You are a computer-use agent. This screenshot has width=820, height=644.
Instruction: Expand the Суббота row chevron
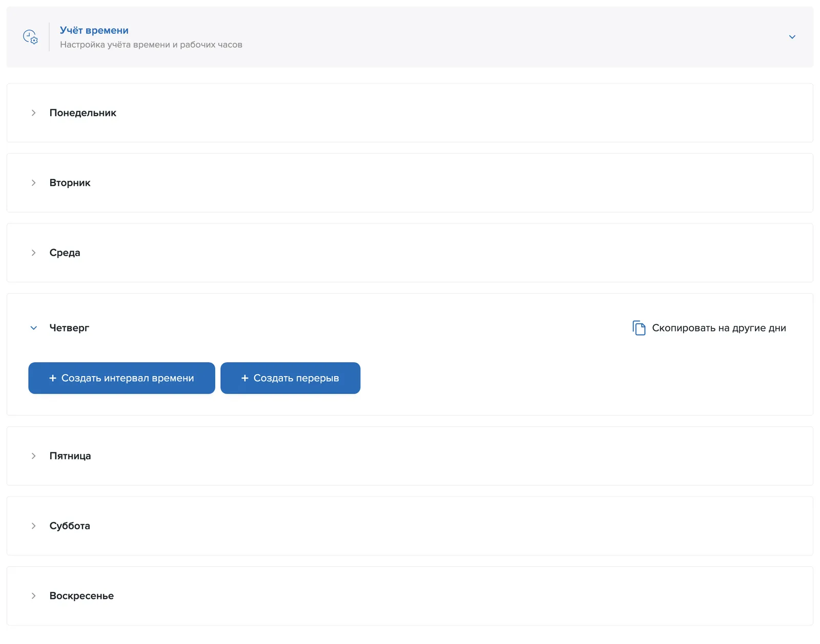pos(33,526)
